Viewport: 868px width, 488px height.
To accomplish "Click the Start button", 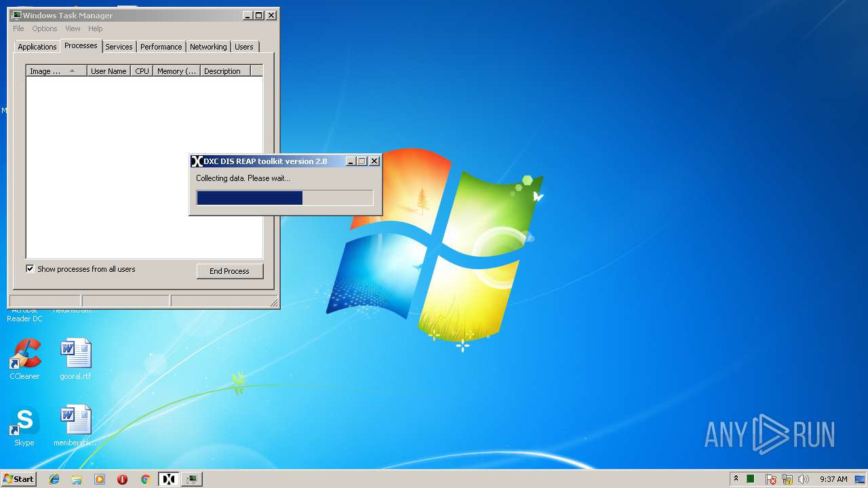I will 18,479.
